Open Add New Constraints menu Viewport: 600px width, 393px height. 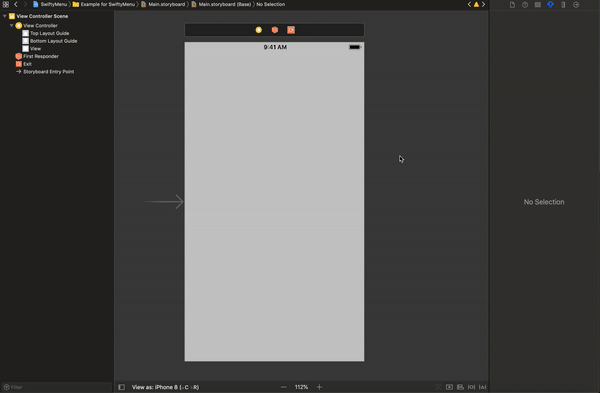(471, 387)
